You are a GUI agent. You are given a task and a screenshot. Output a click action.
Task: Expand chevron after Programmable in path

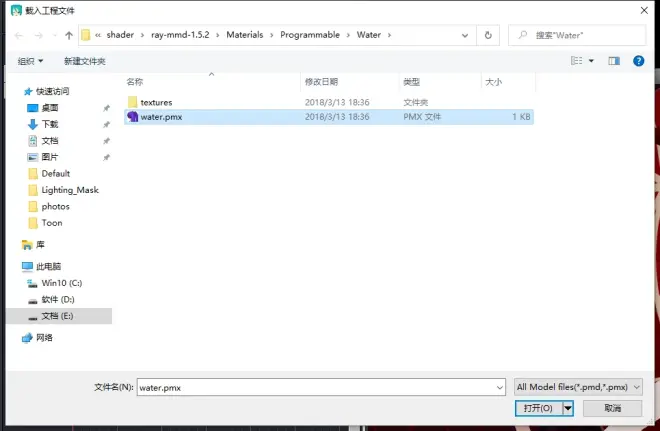pos(348,35)
